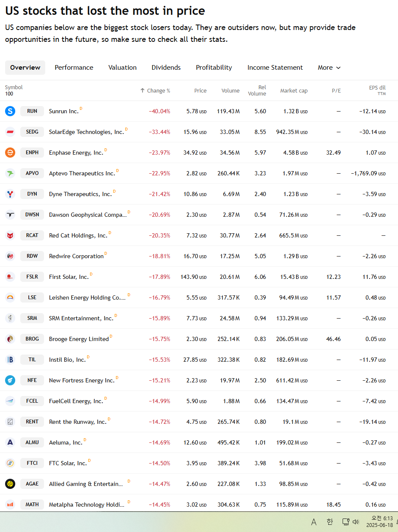Open the FSLR ticker badge
The height and width of the screenshot is (532, 398).
(32, 277)
